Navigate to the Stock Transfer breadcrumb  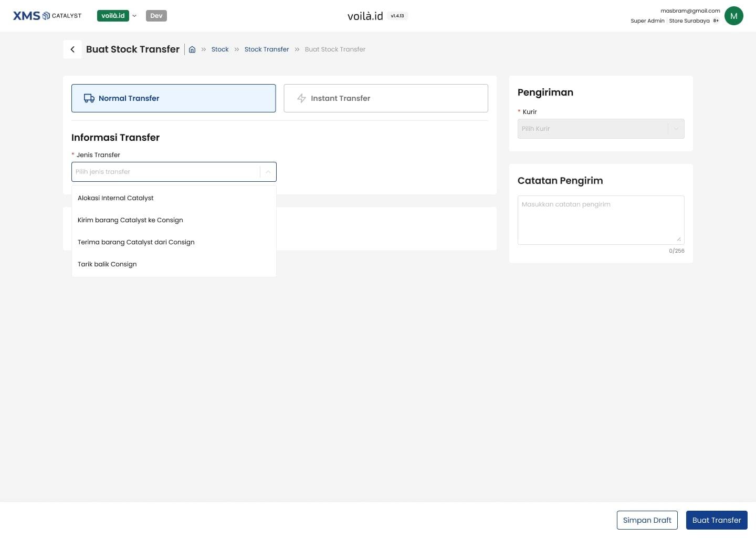click(267, 49)
